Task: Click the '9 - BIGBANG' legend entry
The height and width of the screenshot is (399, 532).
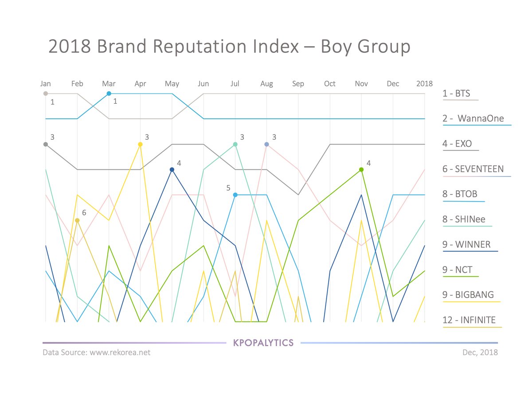Action: tap(468, 295)
